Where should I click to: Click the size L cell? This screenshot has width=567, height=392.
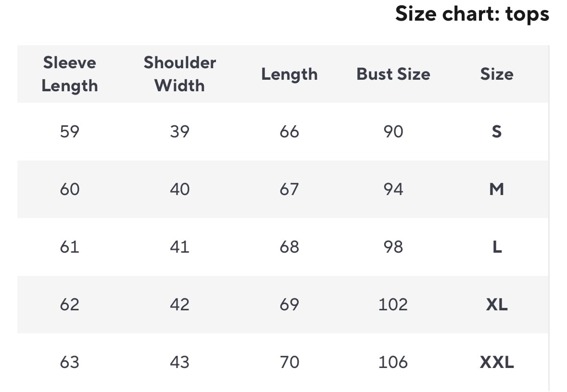pos(497,247)
